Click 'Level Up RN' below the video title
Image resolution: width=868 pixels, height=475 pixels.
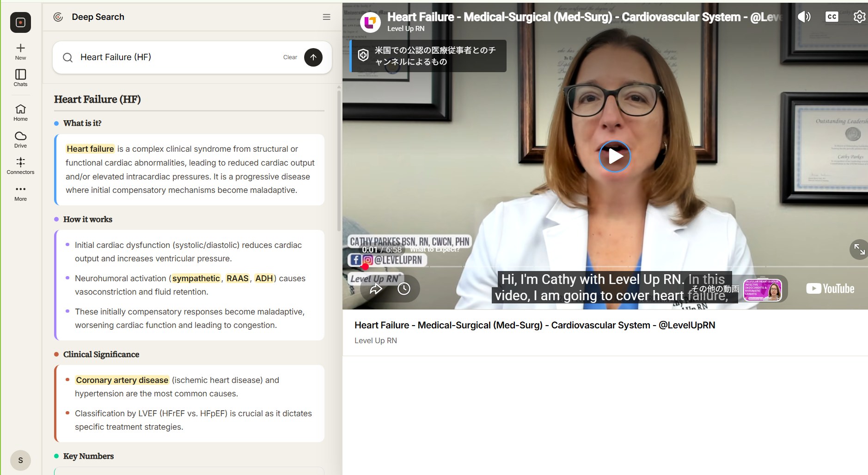click(376, 341)
